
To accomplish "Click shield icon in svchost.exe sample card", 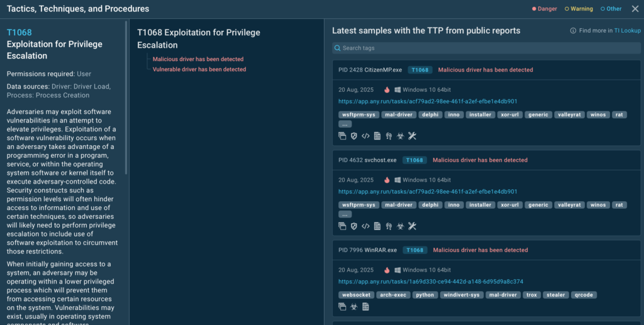I will (x=354, y=226).
